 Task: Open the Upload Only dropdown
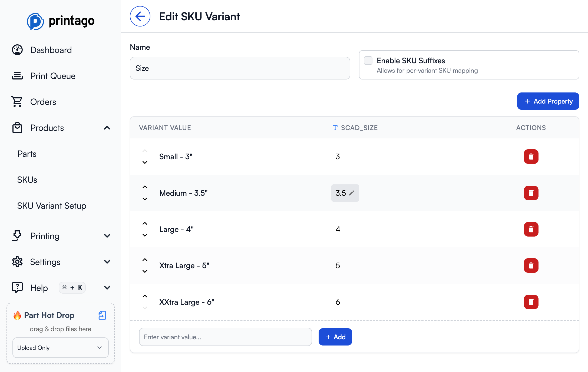pyautogui.click(x=60, y=348)
